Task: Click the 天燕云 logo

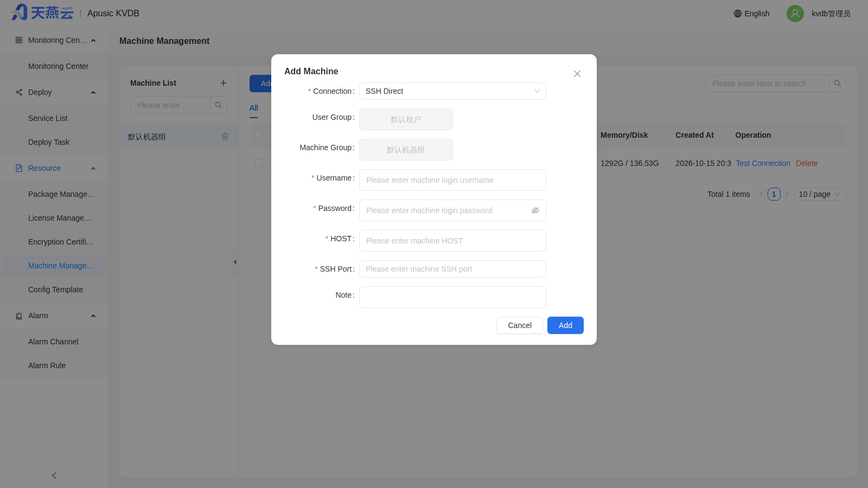Action: 42,12
